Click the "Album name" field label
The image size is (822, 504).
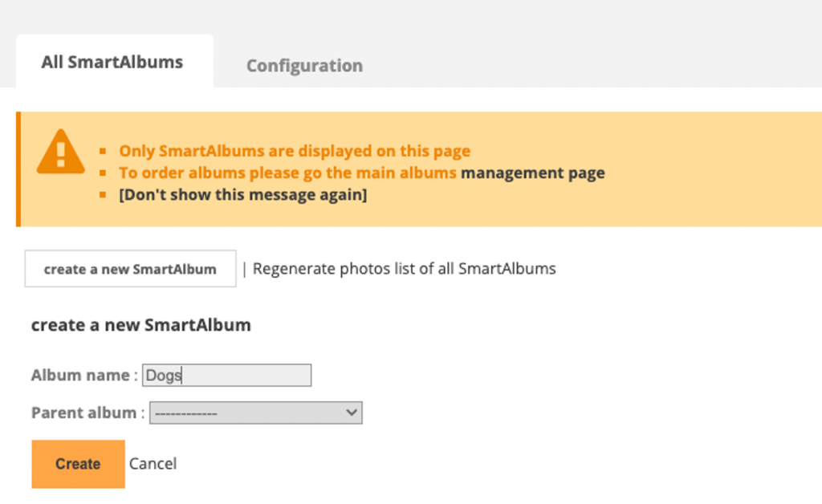[80, 375]
